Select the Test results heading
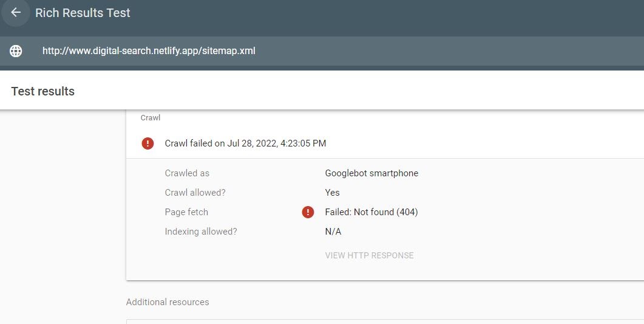 (42, 91)
